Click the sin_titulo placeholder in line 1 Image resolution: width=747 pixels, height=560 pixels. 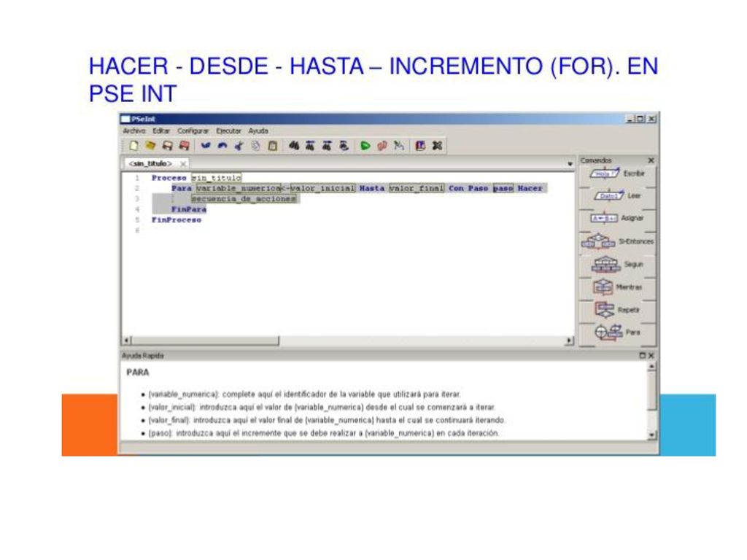(216, 178)
